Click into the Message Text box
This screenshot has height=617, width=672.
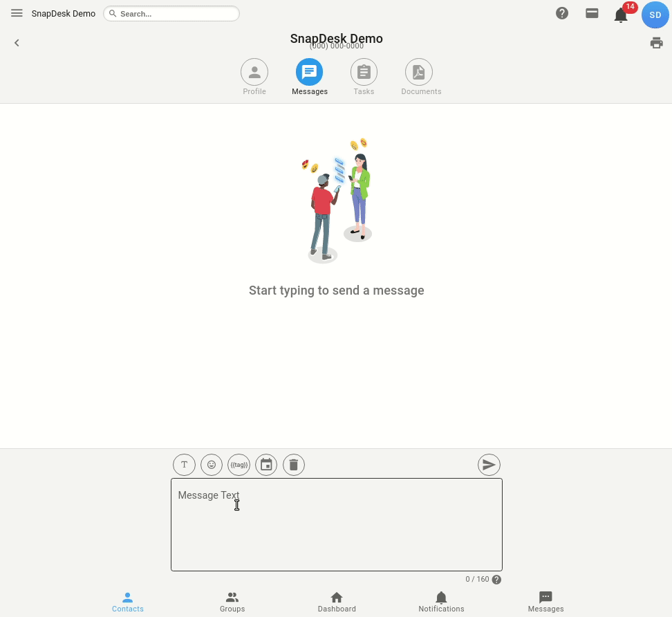pos(337,525)
